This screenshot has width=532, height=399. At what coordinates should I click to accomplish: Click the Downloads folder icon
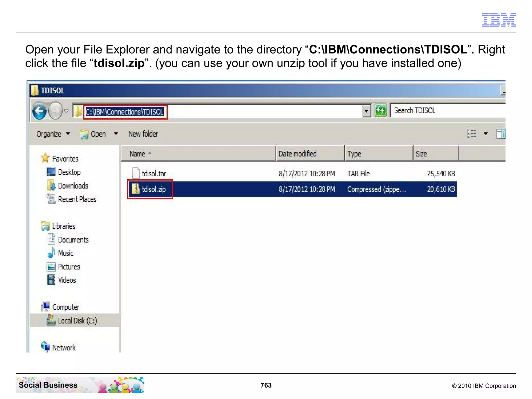[51, 185]
